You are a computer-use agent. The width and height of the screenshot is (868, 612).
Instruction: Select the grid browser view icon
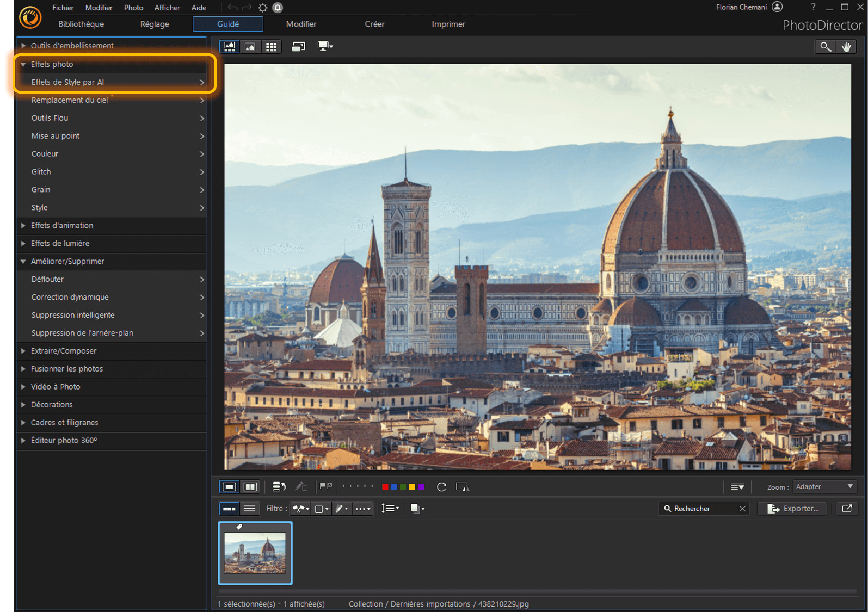click(x=271, y=47)
